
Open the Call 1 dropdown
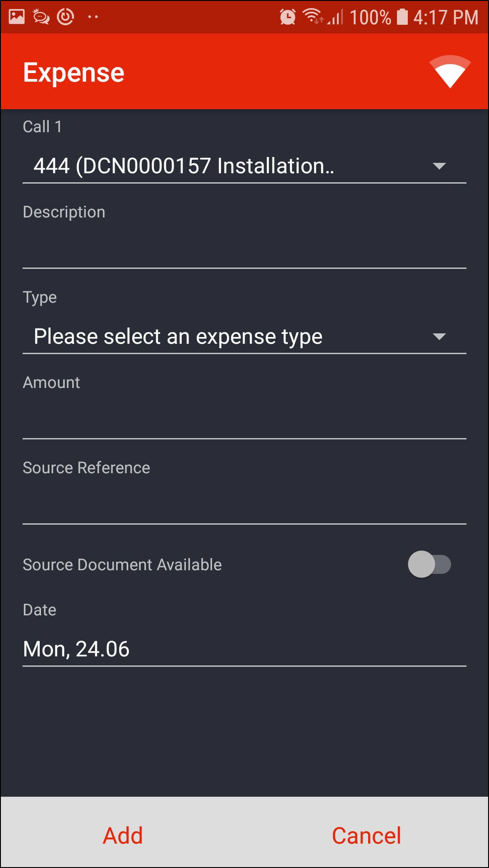(244, 166)
